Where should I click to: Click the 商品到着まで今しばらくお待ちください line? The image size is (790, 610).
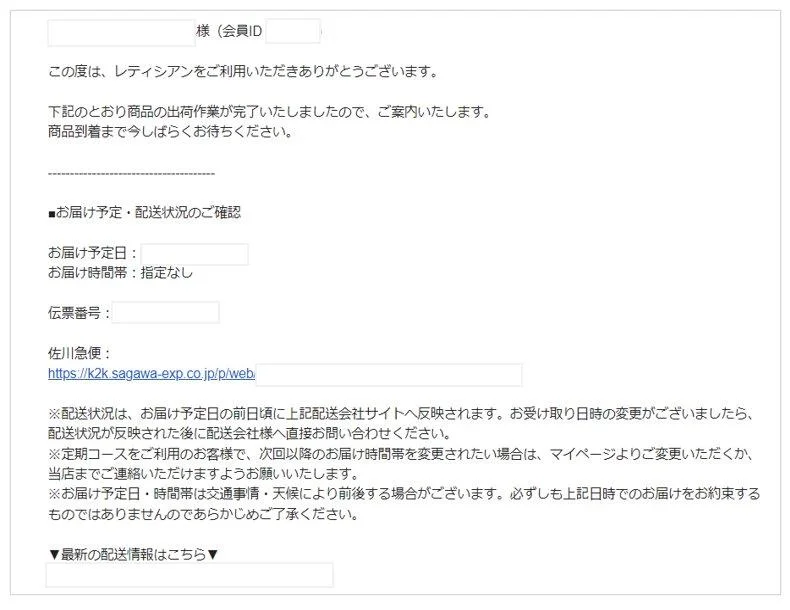(x=170, y=132)
